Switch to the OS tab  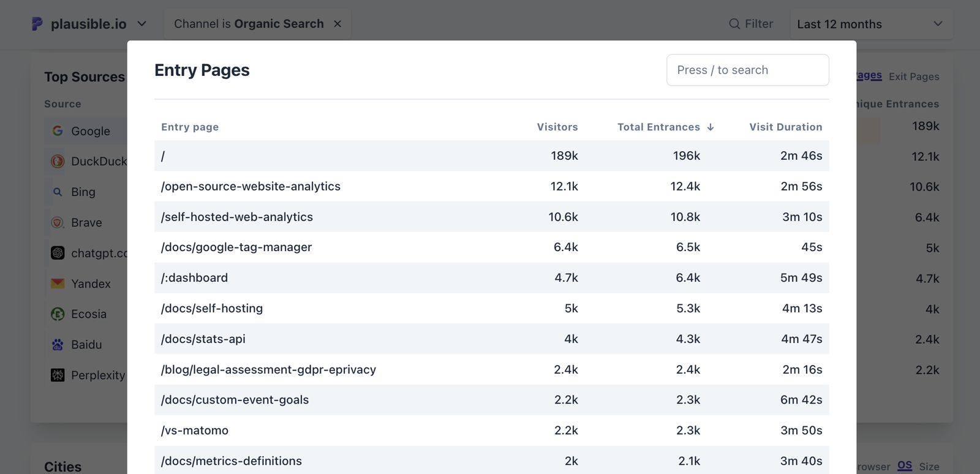(x=905, y=466)
